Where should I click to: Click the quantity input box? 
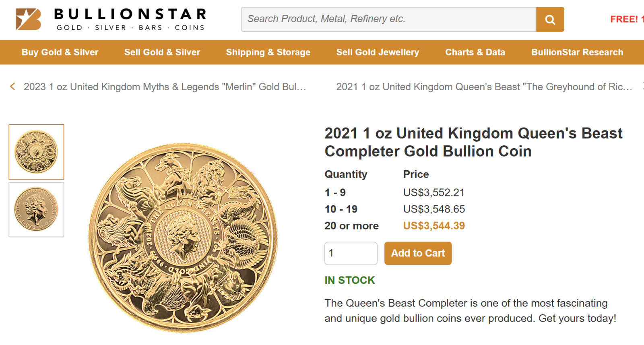tap(351, 253)
